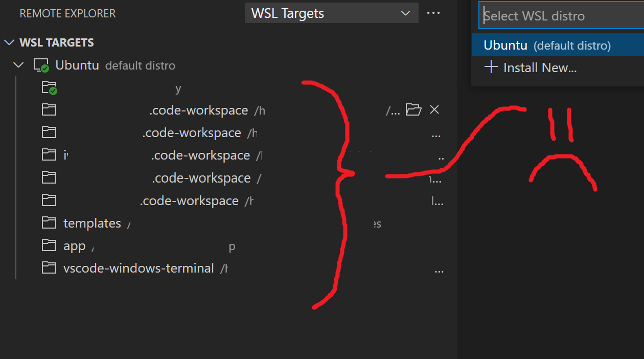Viewport: 644px width, 359px height.
Task: Select the app folder entry
Action: click(74, 245)
